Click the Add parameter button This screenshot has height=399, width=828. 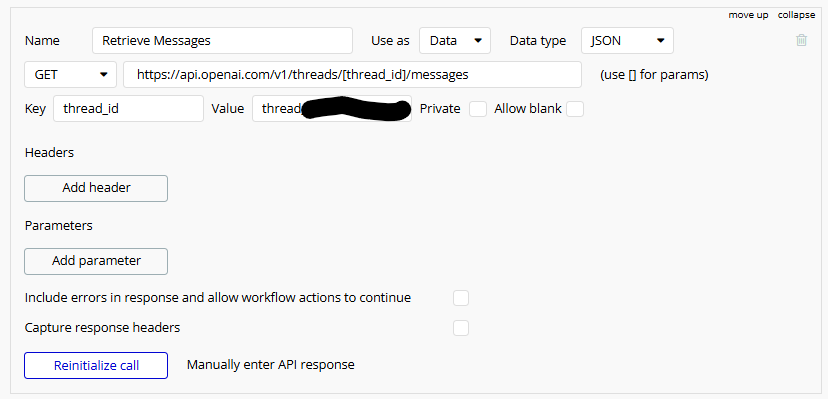point(96,261)
